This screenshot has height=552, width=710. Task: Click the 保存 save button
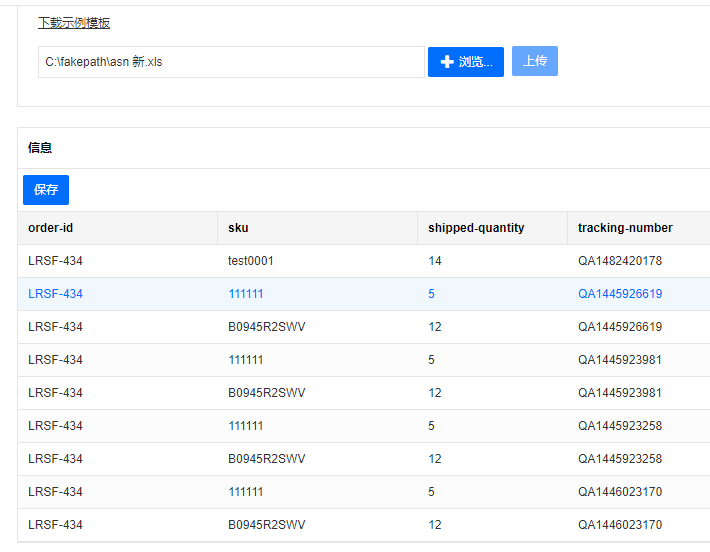click(x=46, y=190)
